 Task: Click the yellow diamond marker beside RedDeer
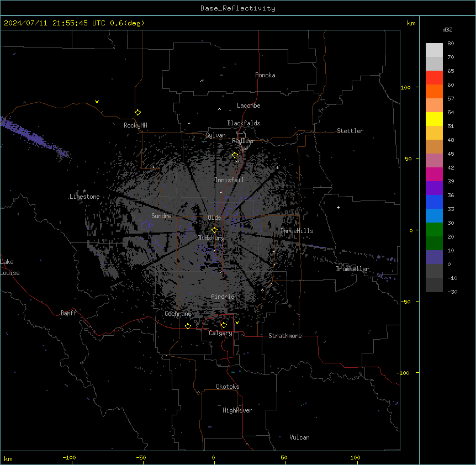(235, 155)
